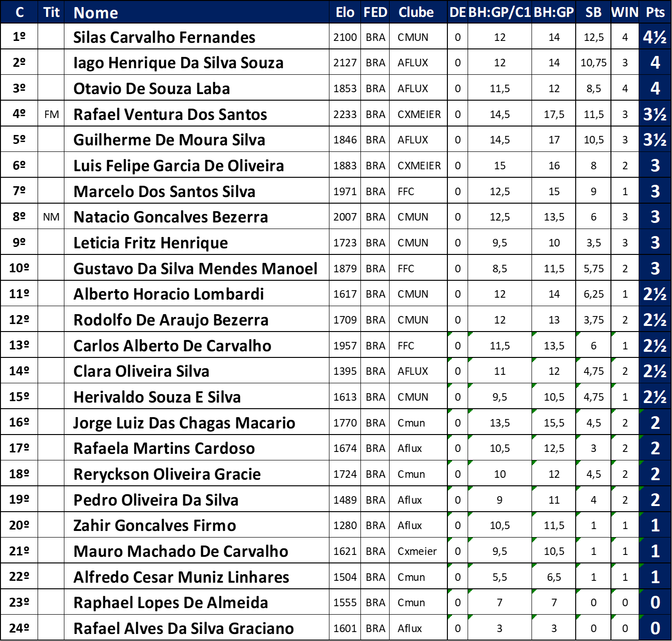
Task: Click the first Pts cell showing 3½
Action: tap(655, 114)
